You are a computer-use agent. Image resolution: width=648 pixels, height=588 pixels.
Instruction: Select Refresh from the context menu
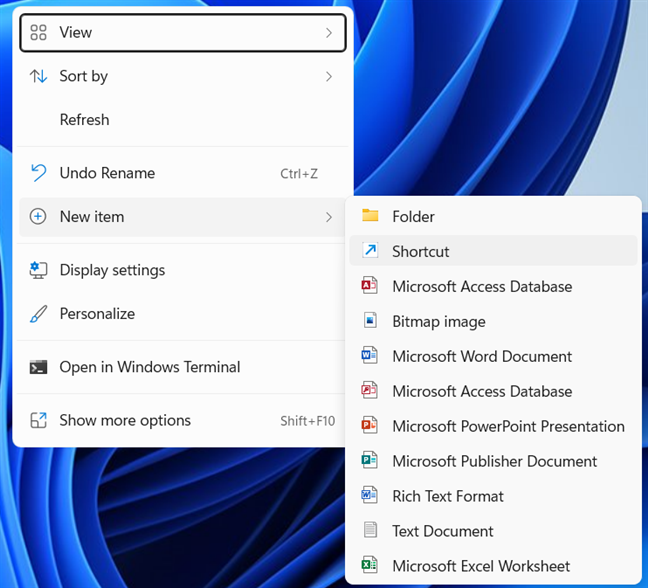183,120
